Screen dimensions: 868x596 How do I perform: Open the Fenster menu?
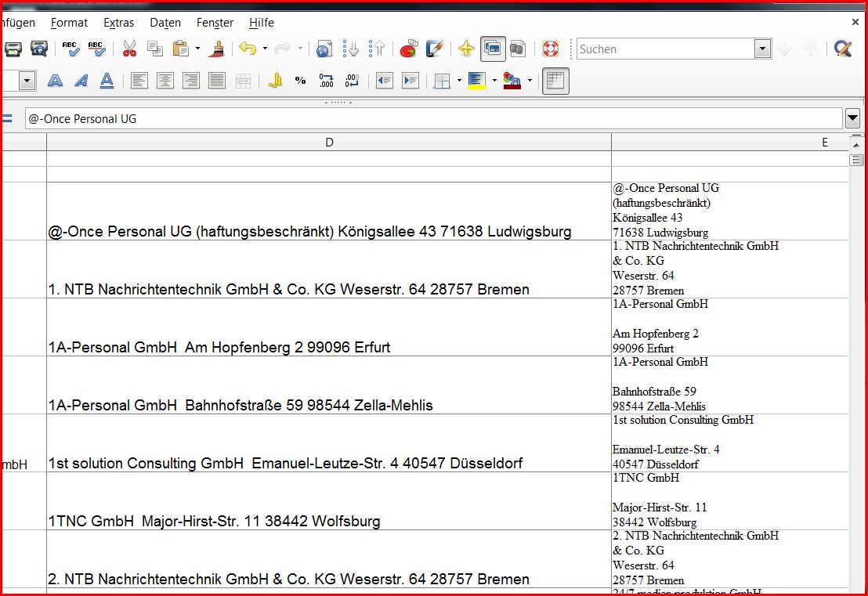[215, 23]
